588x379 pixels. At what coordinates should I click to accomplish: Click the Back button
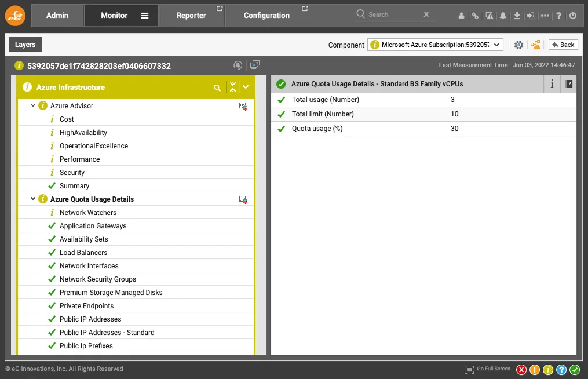[x=563, y=45]
